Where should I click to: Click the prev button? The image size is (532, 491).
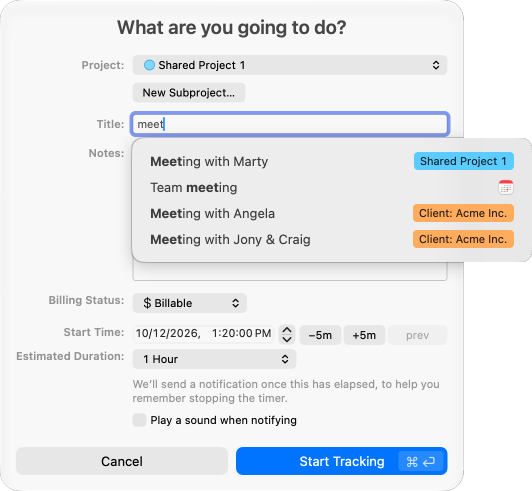[x=417, y=335]
